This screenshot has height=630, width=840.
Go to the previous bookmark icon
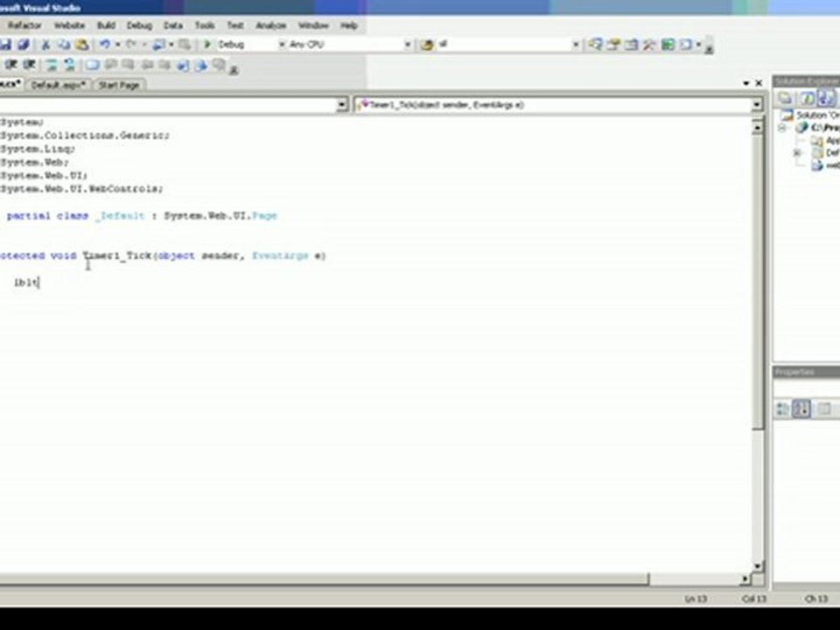tap(111, 66)
